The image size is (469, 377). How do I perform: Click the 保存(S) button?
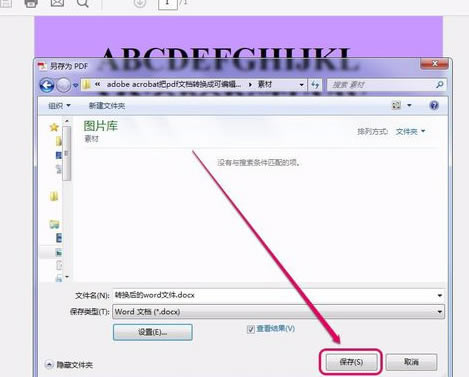[x=351, y=362]
